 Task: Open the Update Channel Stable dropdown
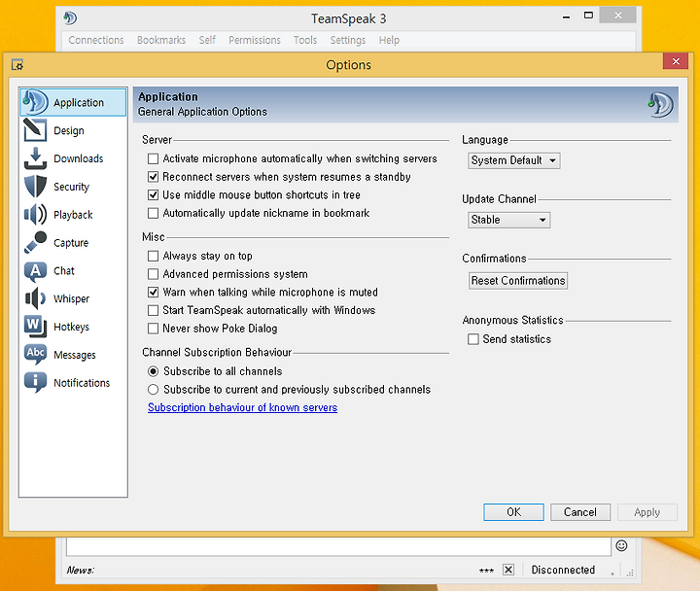click(x=508, y=220)
